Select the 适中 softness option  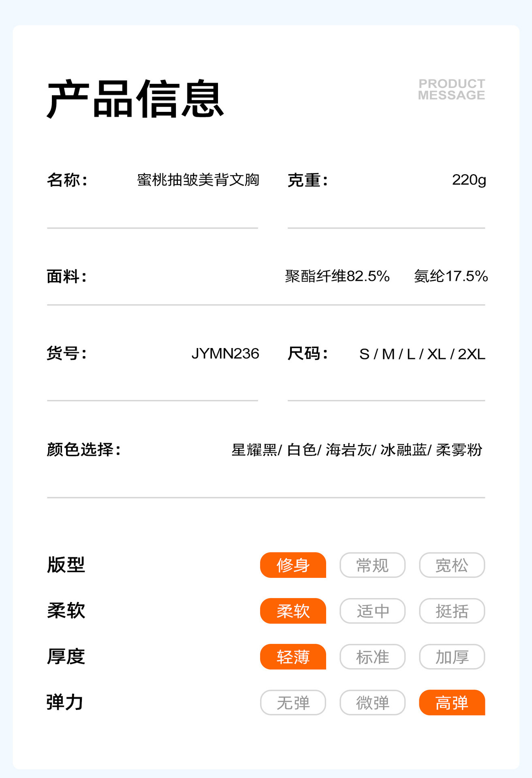pyautogui.click(x=372, y=611)
